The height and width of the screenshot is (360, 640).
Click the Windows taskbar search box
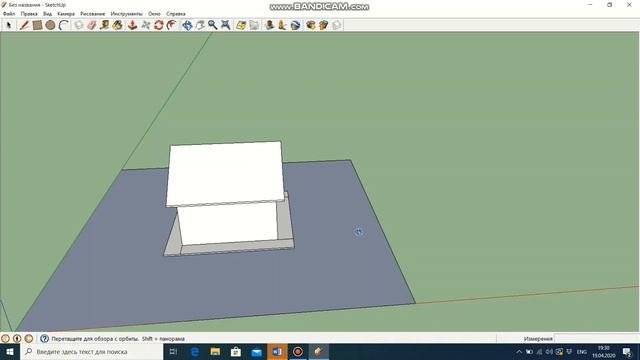pyautogui.click(x=91, y=352)
